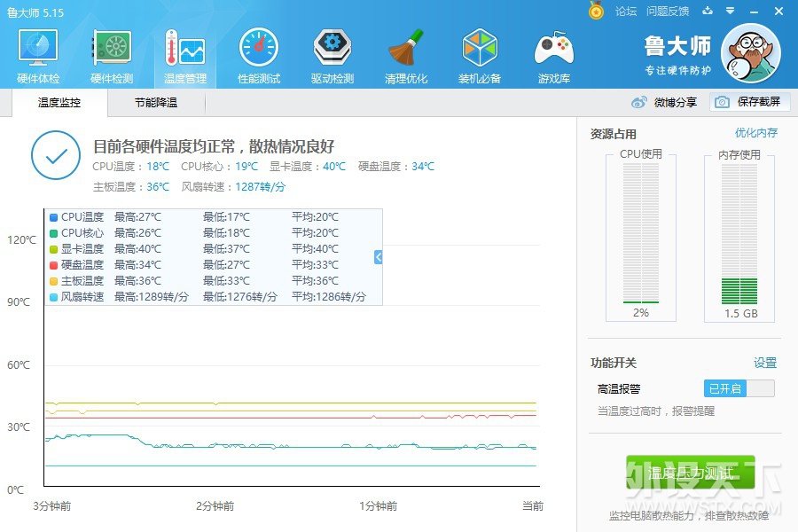Click 最高:1289转/分 in legend
The width and height of the screenshot is (798, 532).
click(151, 297)
